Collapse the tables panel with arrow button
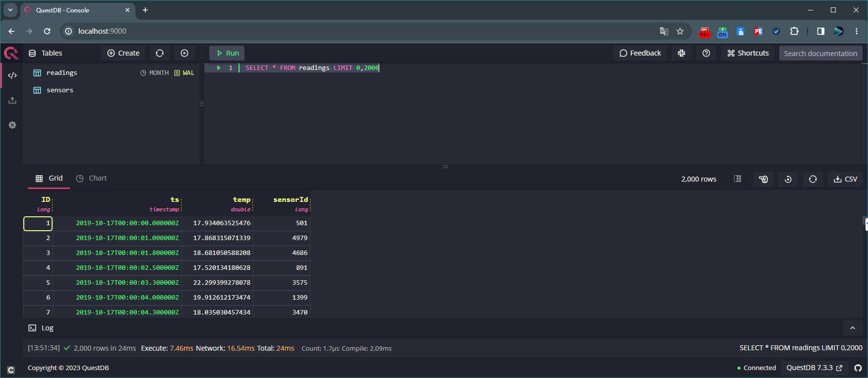This screenshot has width=868, height=378. [185, 53]
